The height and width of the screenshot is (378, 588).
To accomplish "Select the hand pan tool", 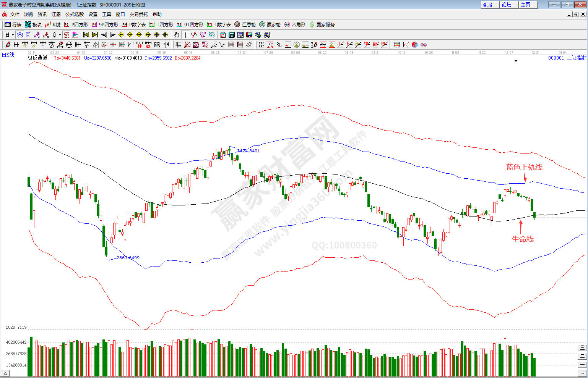I will pos(176,35).
